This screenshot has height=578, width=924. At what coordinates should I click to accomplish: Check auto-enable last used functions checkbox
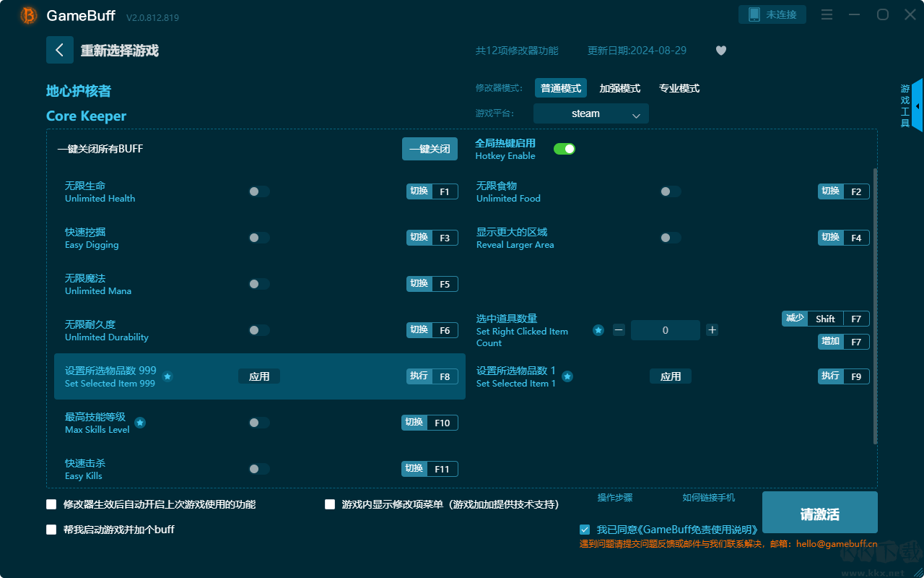[51, 504]
